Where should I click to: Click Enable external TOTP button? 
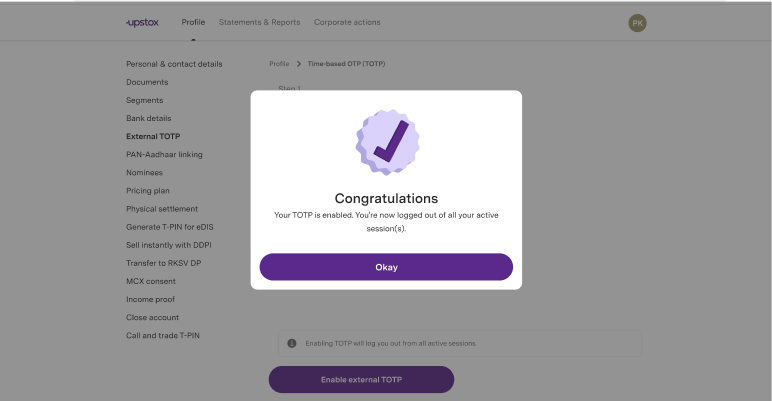coord(361,380)
